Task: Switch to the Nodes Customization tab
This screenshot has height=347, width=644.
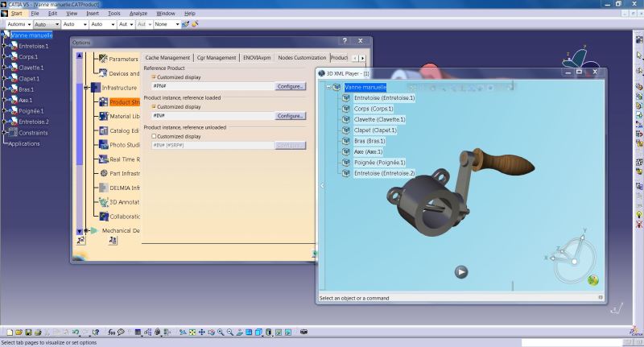Action: click(302, 57)
